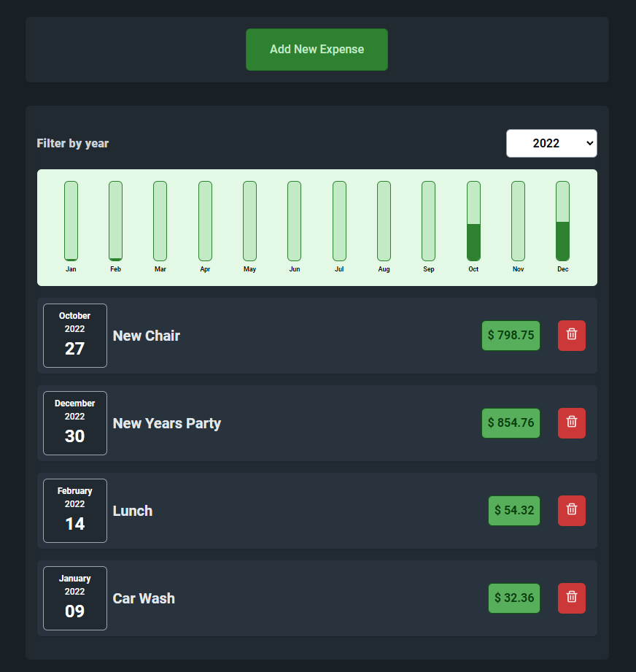Trash the Car Wash expense
The height and width of the screenshot is (672, 636).
click(571, 598)
